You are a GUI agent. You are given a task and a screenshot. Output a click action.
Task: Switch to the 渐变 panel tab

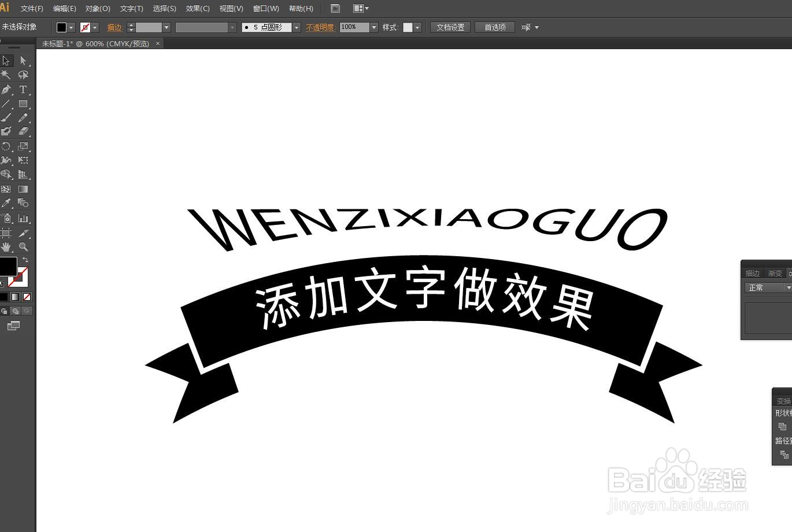775,273
